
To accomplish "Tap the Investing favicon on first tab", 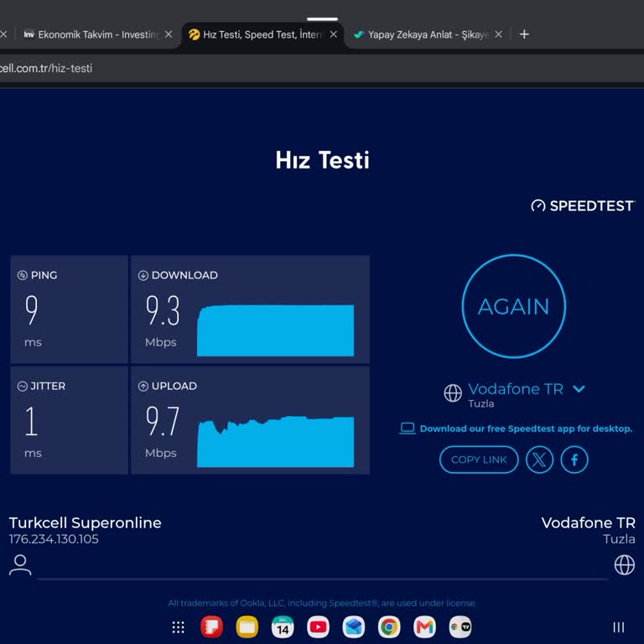I will 29,34.
